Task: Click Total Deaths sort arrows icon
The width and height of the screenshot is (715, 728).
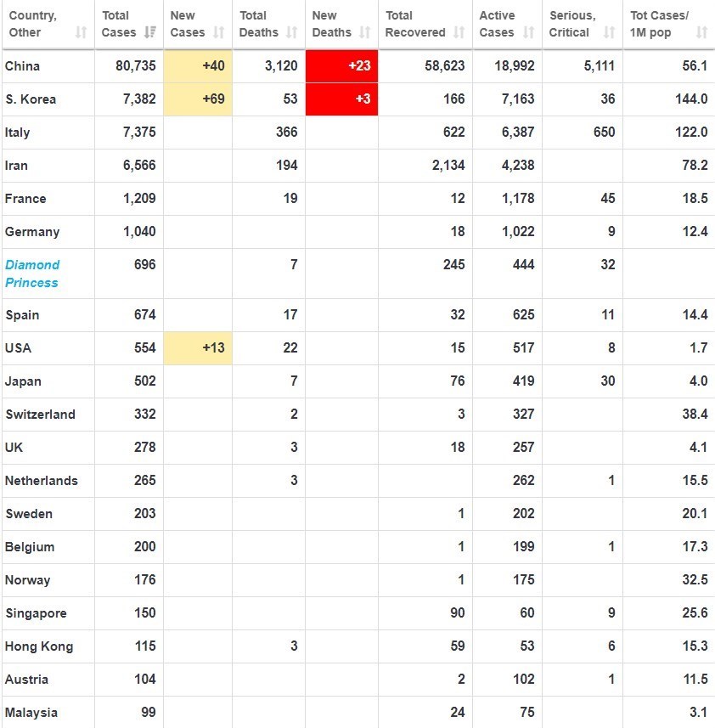Action: tap(292, 32)
